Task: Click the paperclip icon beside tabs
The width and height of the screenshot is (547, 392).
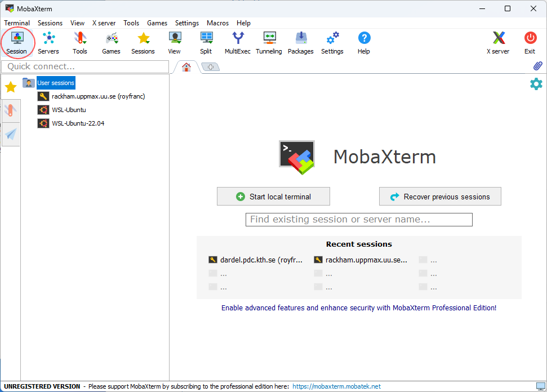Action: click(537, 66)
